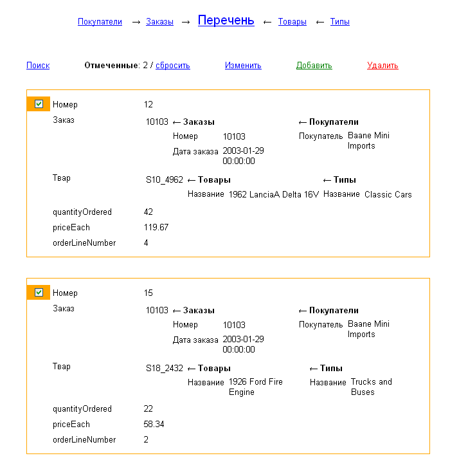Uncheck the checkbox for record number 15
The width and height of the screenshot is (450, 476).
pos(39,293)
